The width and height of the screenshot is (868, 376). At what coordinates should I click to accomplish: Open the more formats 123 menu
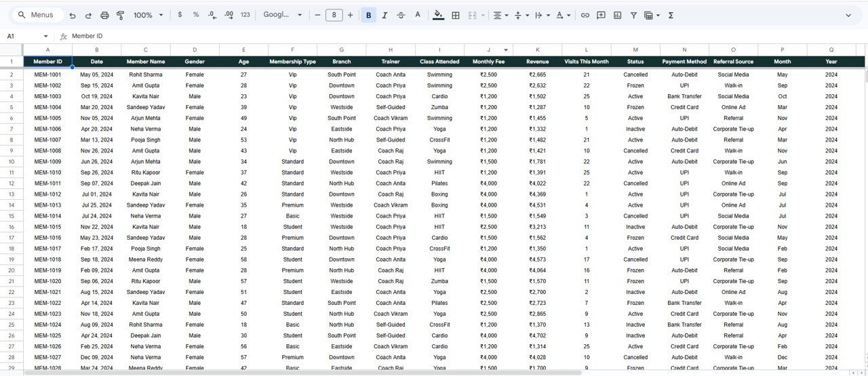pos(245,15)
